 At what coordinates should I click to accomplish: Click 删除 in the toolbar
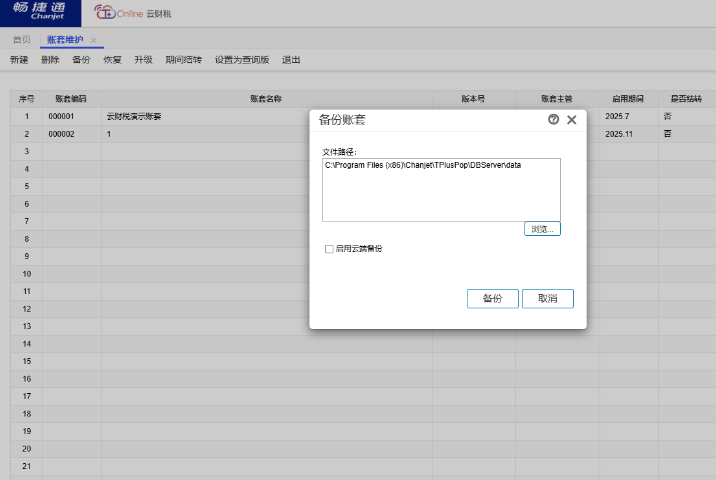pyautogui.click(x=50, y=60)
